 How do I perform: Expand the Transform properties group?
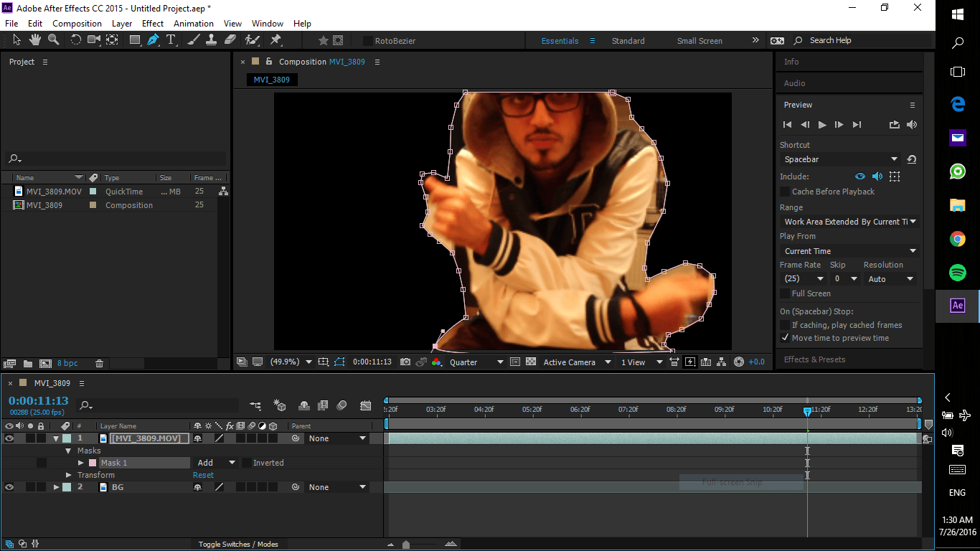(x=69, y=474)
